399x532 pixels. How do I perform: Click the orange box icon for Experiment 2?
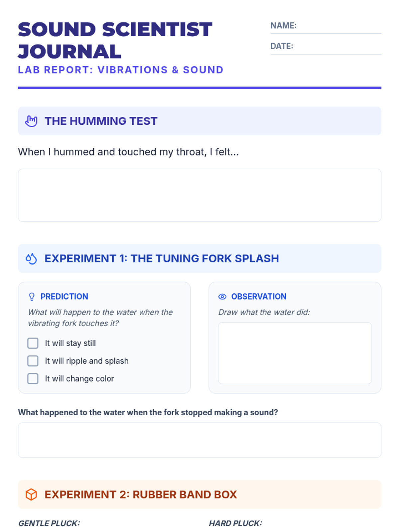(x=31, y=494)
